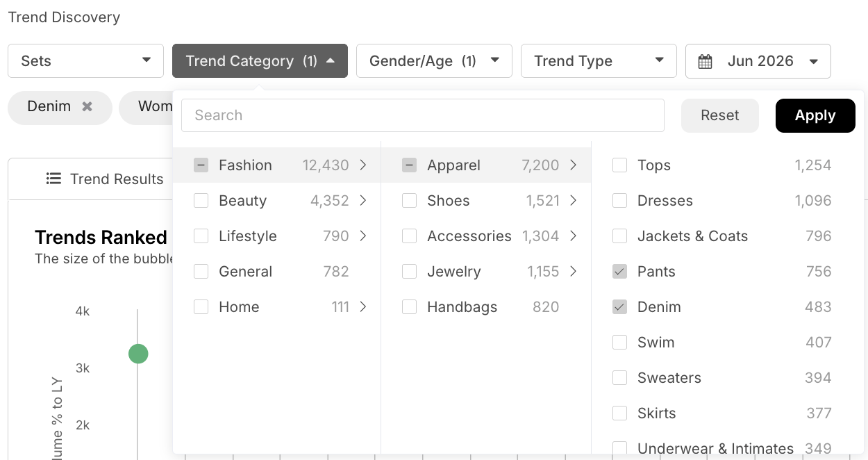Viewport: 868px width, 460px height.
Task: Click the green bubble on the chart
Action: point(138,354)
